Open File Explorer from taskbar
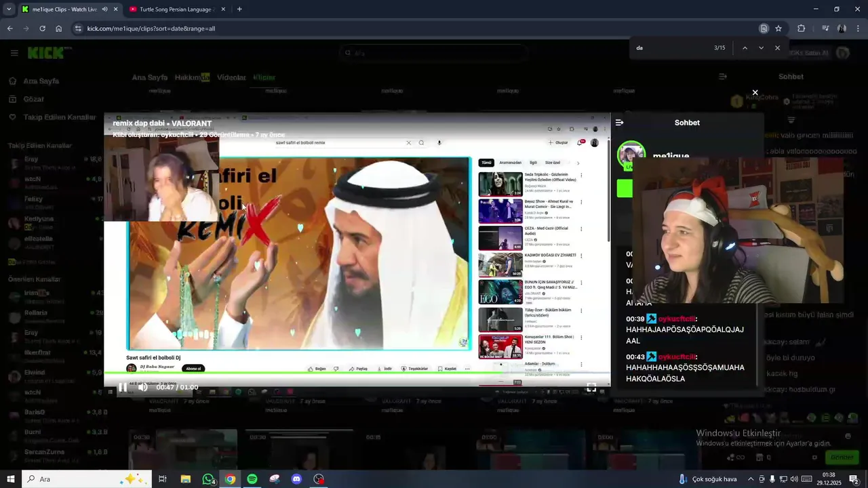Viewport: 868px width, 488px height. pyautogui.click(x=185, y=479)
